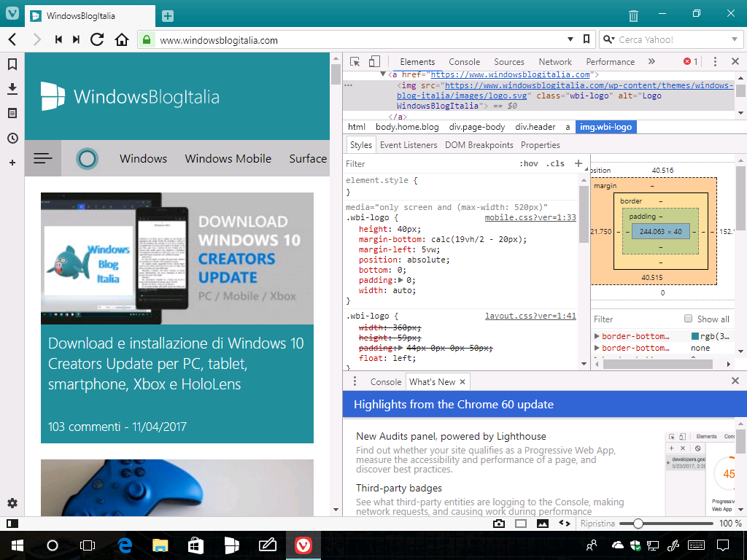Add a web panel with plus icon
This screenshot has width=747, height=560.
12,163
